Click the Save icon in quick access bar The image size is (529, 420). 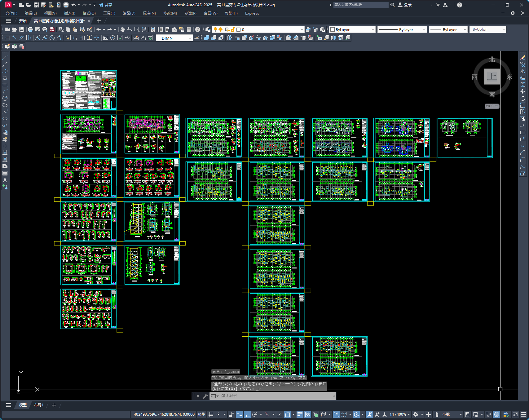(36, 5)
